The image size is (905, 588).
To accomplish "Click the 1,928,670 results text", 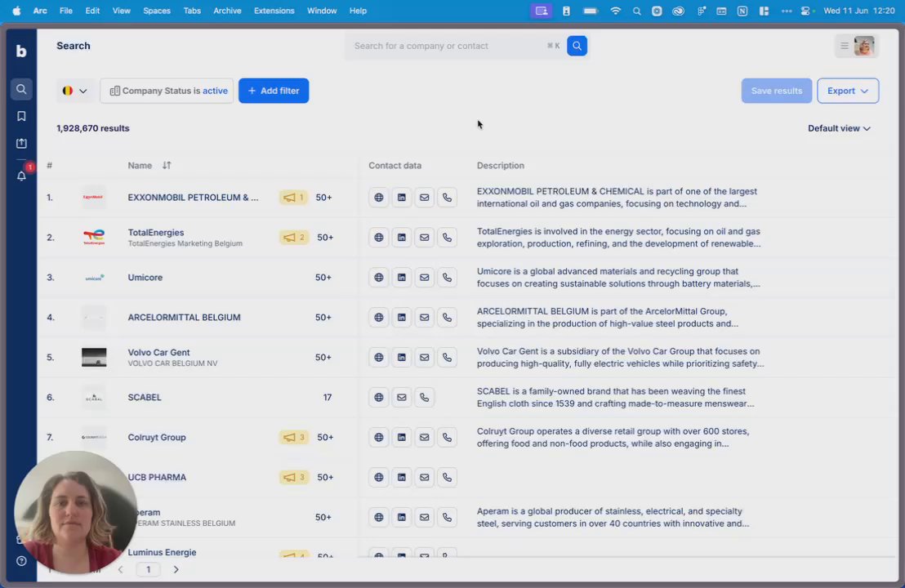I will 93,128.
